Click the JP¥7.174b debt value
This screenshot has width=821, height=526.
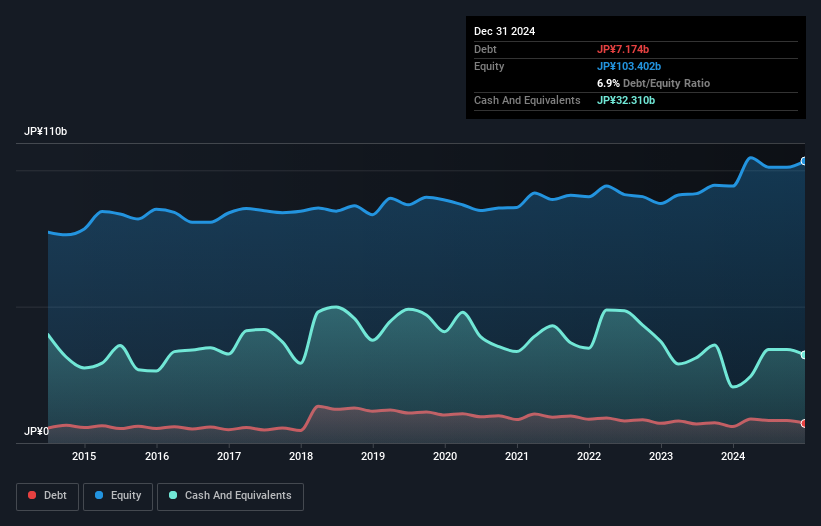[623, 49]
